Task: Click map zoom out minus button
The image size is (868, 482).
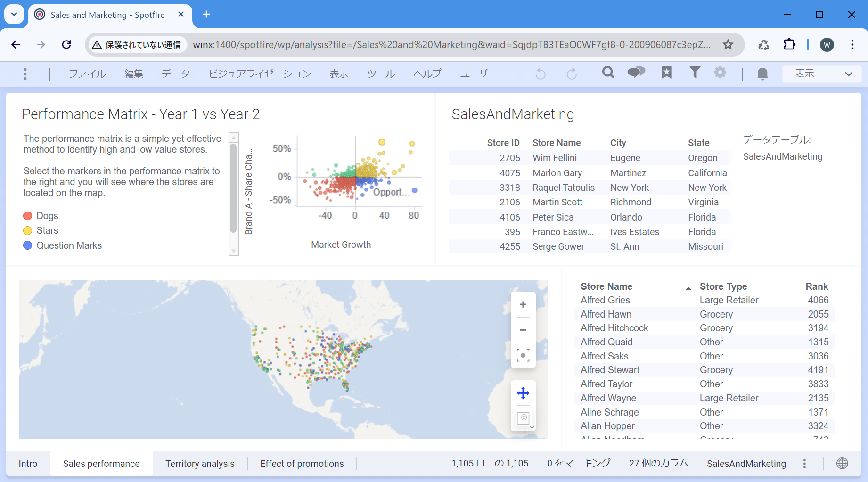Action: pos(523,330)
